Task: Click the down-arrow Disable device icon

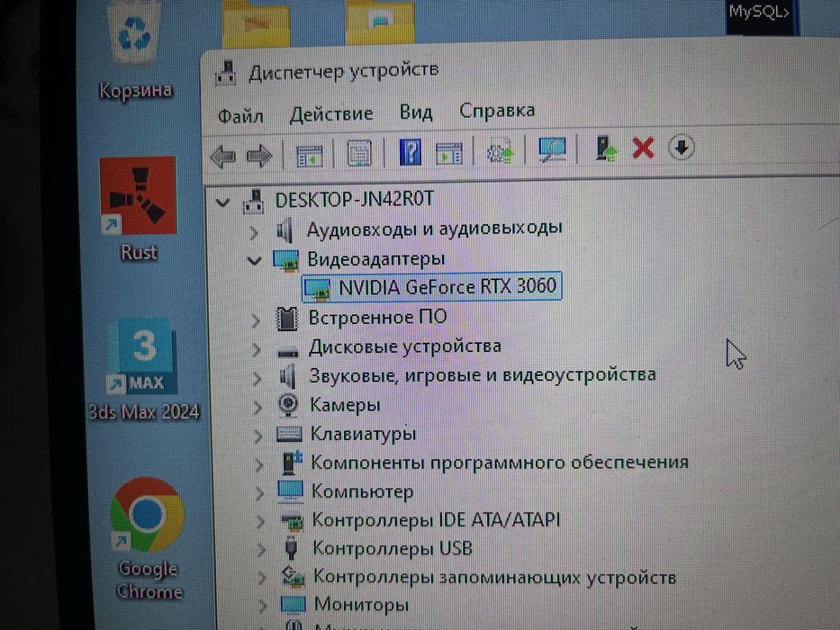Action: click(682, 147)
